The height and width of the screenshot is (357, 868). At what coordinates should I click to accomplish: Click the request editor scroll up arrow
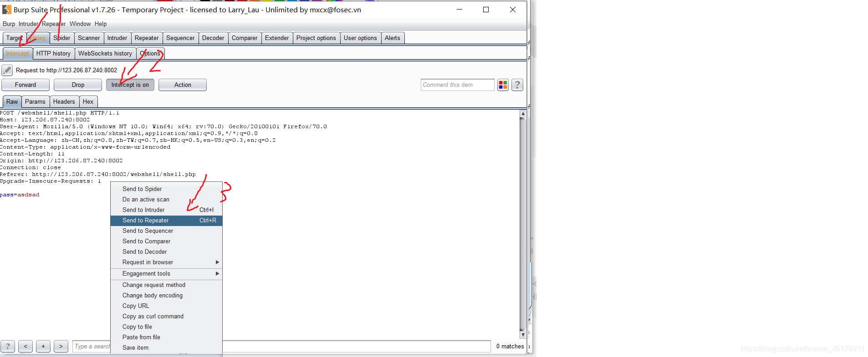(x=523, y=113)
